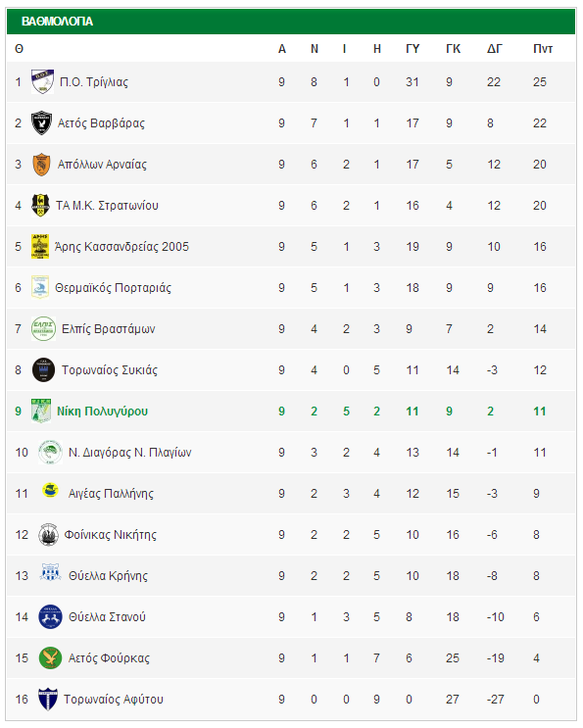Click the Π.Ο. Τρίγλιας team crest
The image size is (583, 728).
click(42, 81)
